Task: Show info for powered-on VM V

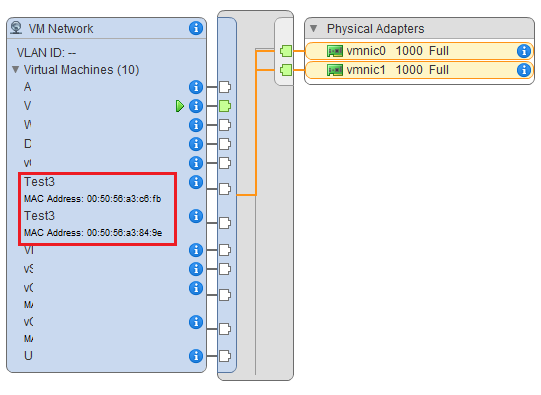Action: [196, 106]
